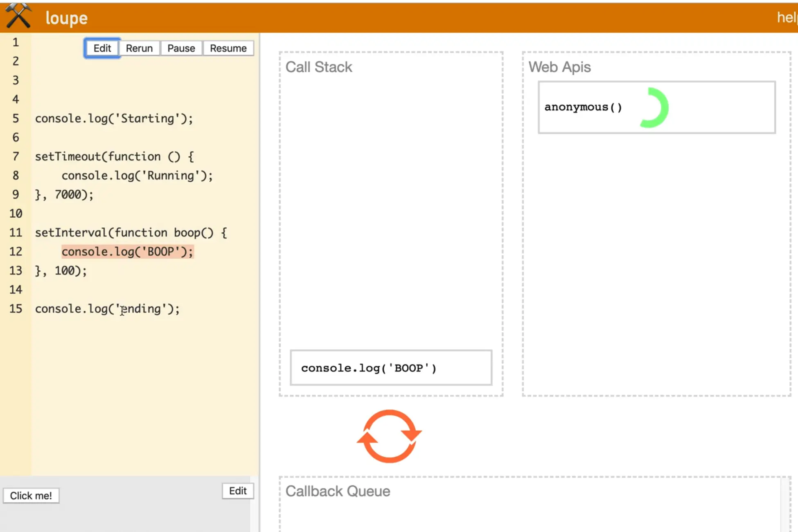This screenshot has height=532, width=798.
Task: Click the crossed hammers logo icon
Action: [18, 16]
